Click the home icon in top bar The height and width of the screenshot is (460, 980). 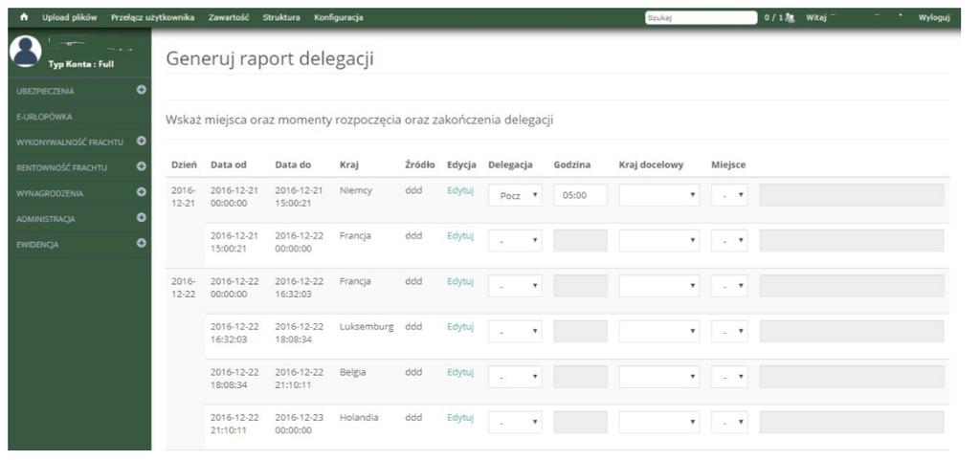point(24,17)
